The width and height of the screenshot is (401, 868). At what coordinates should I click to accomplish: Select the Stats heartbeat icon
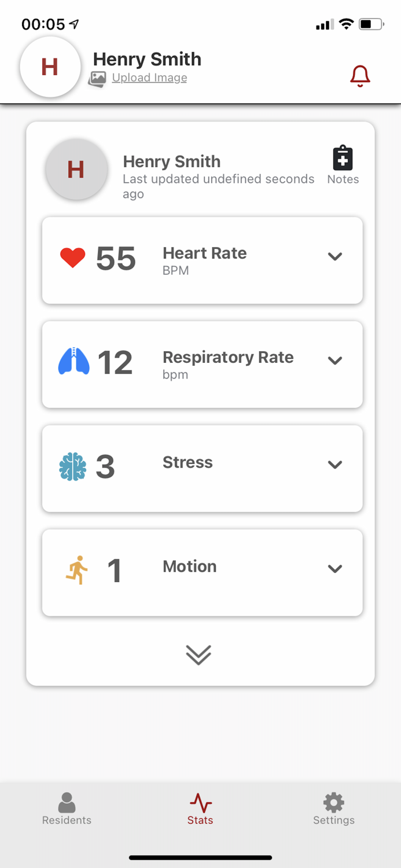pos(200,803)
